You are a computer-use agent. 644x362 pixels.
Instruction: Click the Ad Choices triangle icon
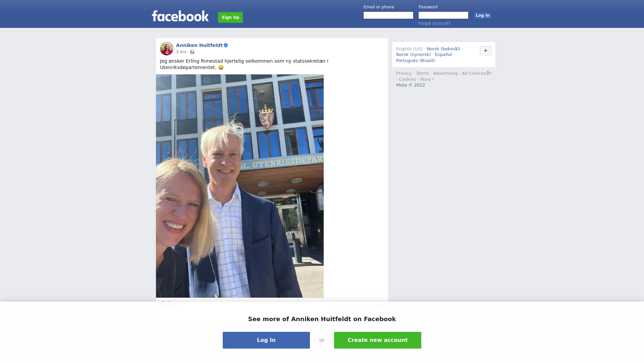click(489, 73)
